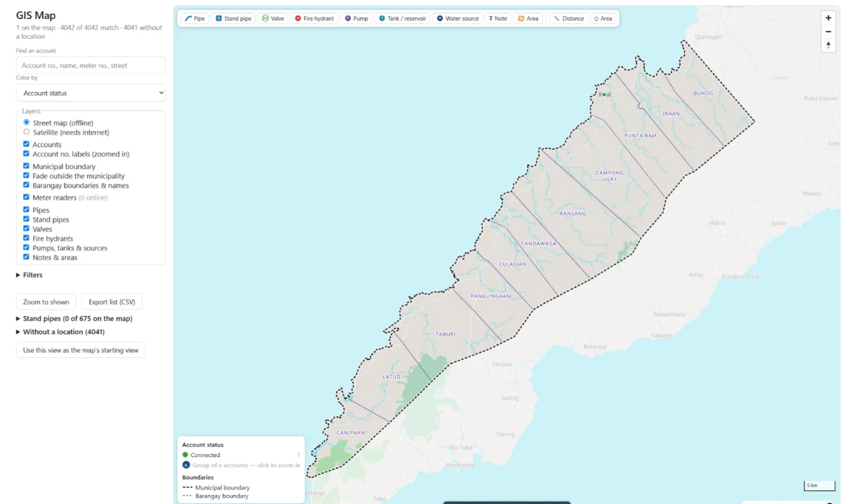Image resolution: width=851 pixels, height=504 pixels.
Task: Select the Pipe drawing tool
Action: pyautogui.click(x=195, y=19)
